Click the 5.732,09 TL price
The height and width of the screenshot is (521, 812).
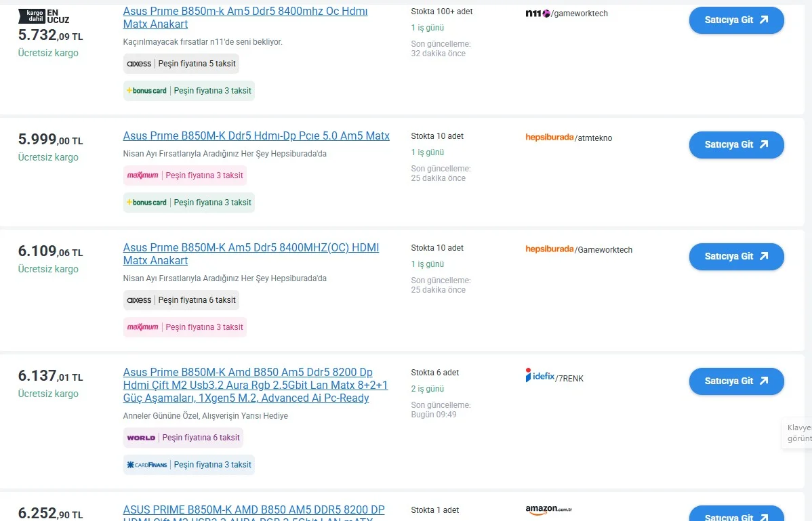pos(50,35)
